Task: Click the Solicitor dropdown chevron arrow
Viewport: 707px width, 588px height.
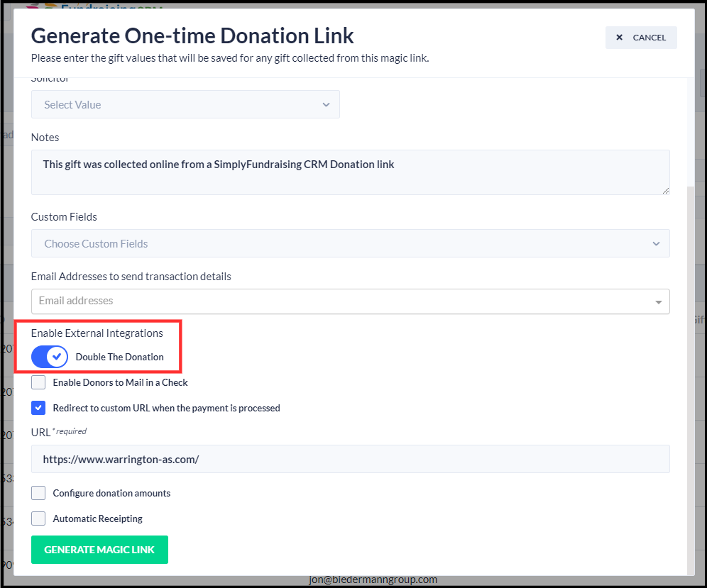Action: coord(326,105)
